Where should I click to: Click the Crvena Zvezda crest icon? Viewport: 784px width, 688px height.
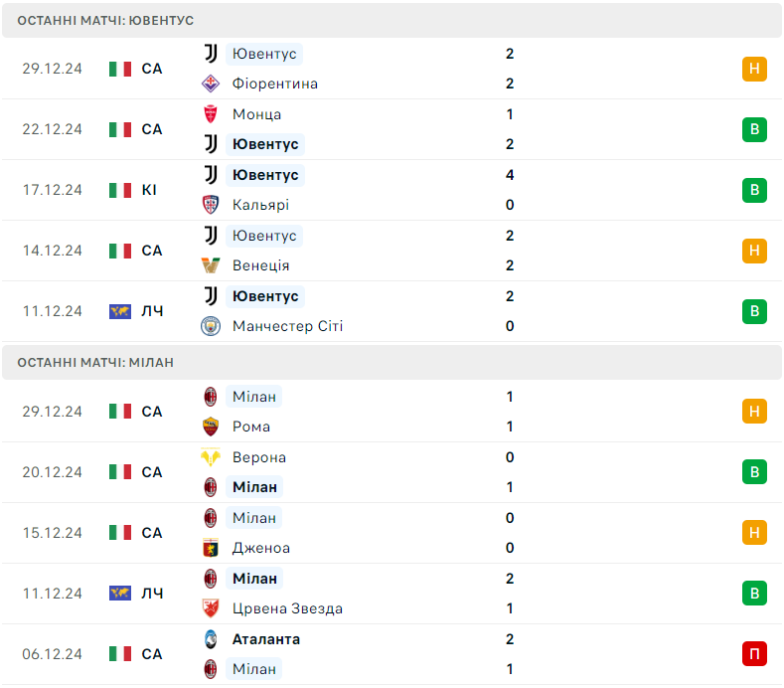pos(211,608)
